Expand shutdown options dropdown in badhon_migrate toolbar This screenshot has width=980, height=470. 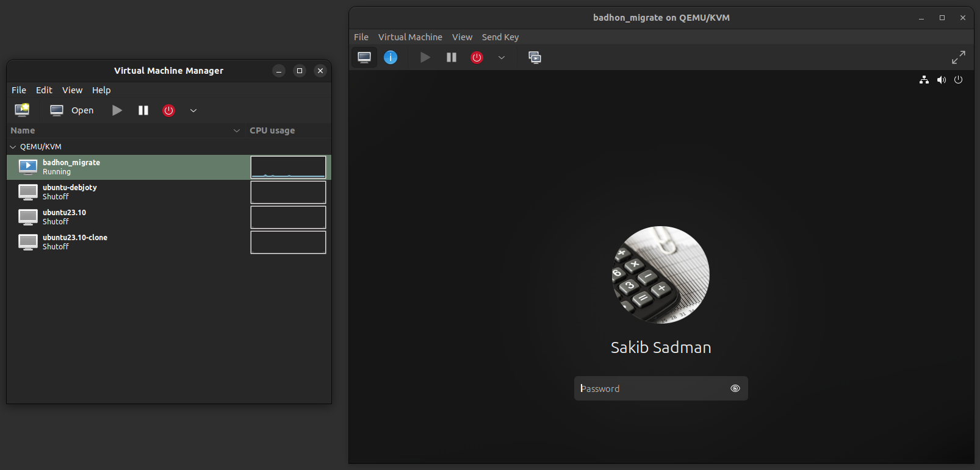pyautogui.click(x=502, y=57)
